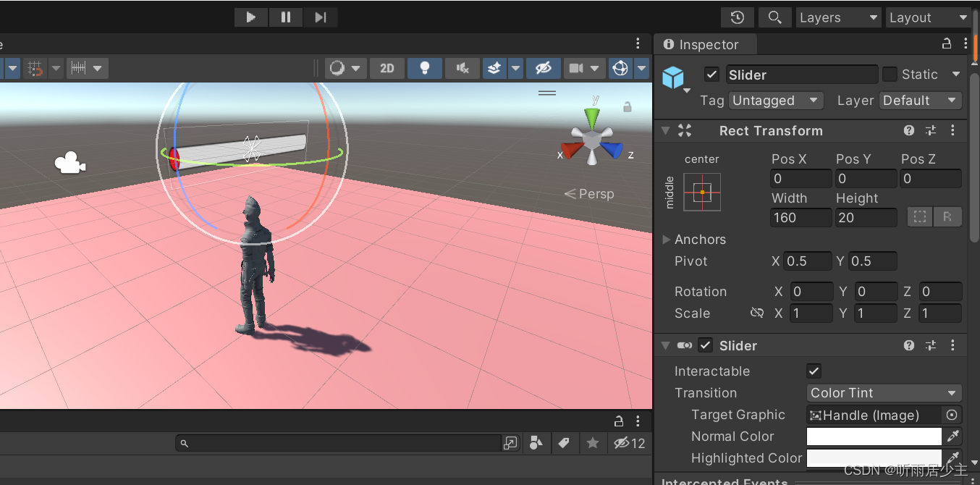
Task: Click the object picker for Target Graphic
Action: pyautogui.click(x=952, y=415)
